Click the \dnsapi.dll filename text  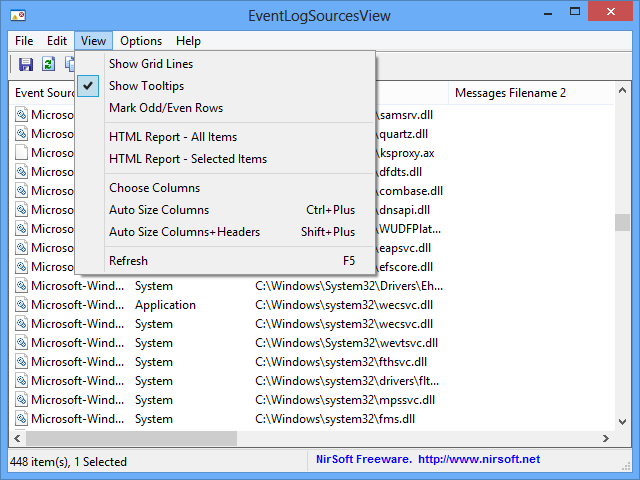coord(403,210)
